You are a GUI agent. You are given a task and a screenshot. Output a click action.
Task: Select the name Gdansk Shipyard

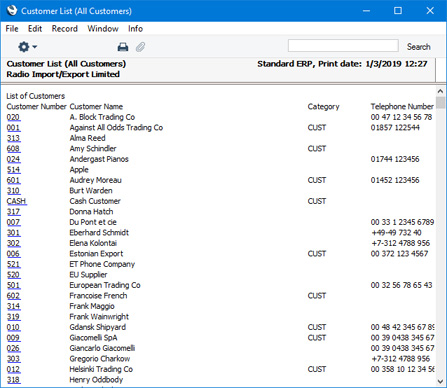(x=97, y=327)
